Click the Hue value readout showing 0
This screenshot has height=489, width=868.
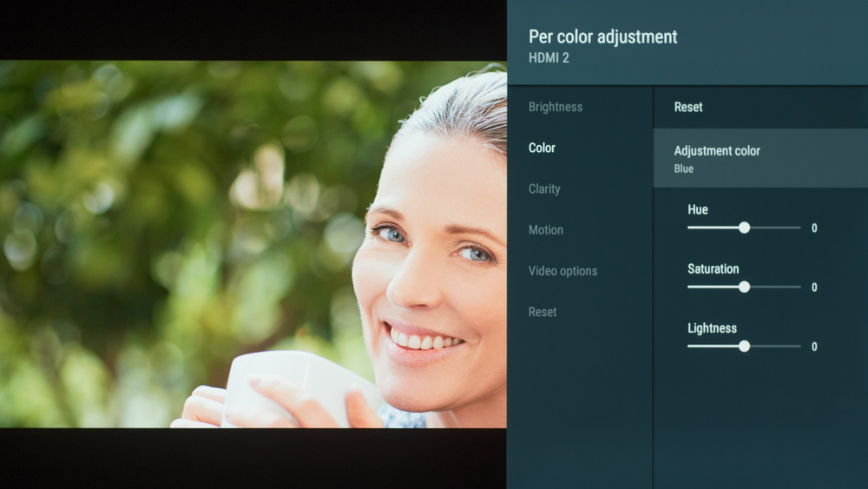pos(814,228)
